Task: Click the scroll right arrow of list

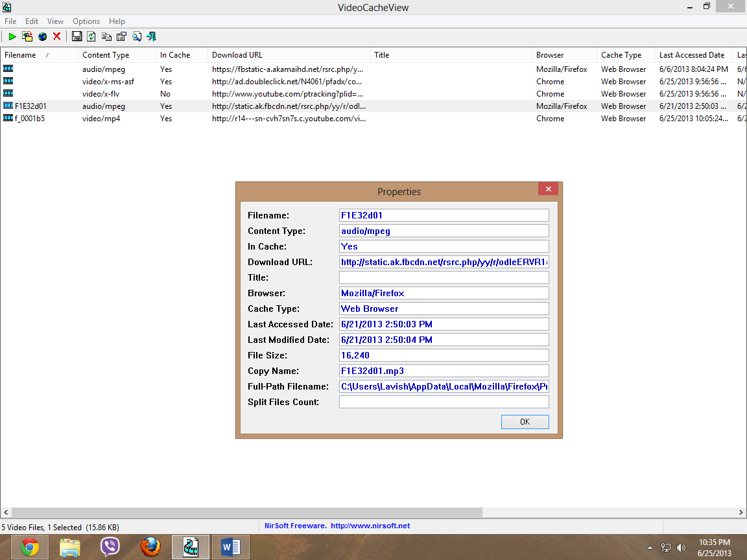Action: 741,513
